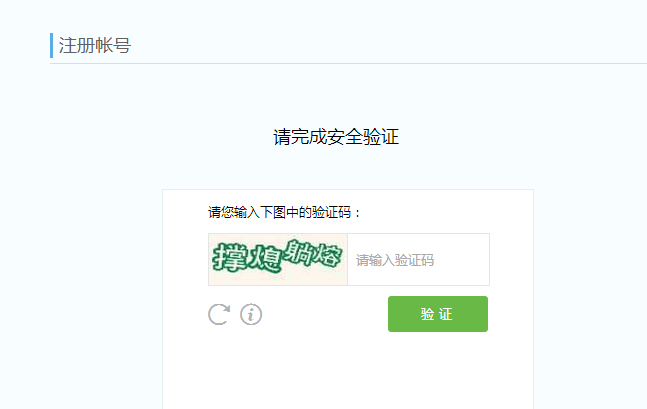Click the 撑 character in the captcha
647x409 pixels.
pos(228,257)
